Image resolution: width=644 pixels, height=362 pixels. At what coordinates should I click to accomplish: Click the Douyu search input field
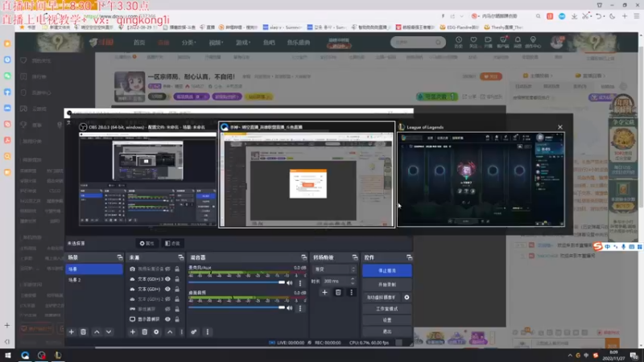pos(413,43)
